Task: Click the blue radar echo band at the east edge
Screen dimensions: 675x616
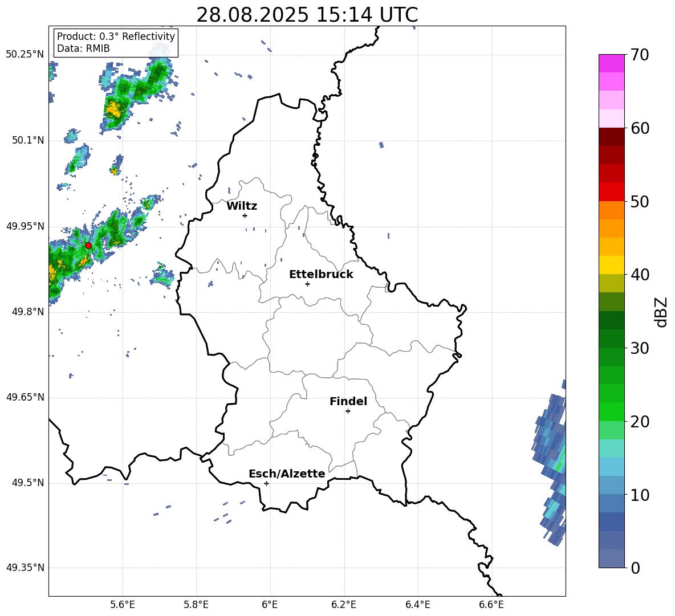Action: coord(551,464)
